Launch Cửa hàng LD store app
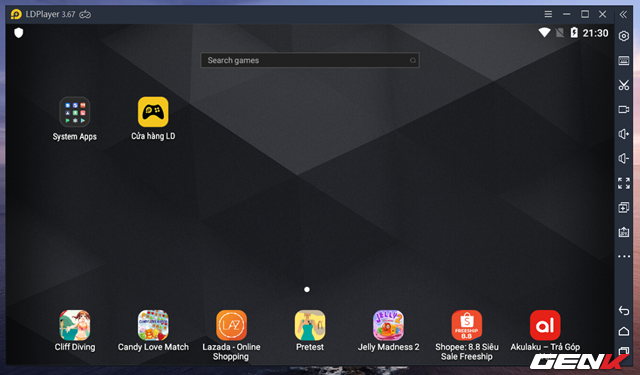This screenshot has height=375, width=640. click(x=153, y=112)
